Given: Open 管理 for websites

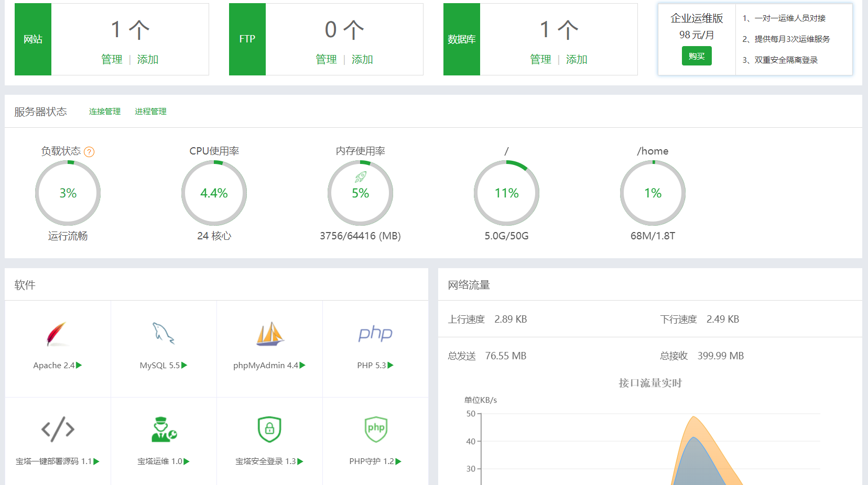Looking at the screenshot, I should (112, 60).
